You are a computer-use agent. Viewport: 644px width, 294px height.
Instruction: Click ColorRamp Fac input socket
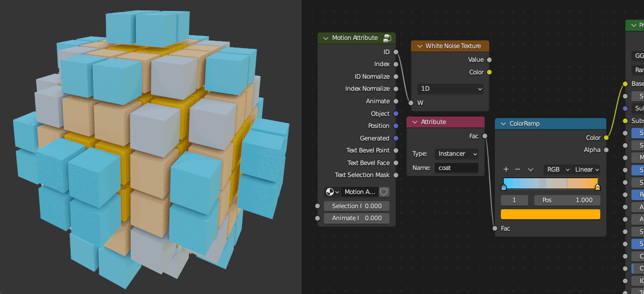pyautogui.click(x=495, y=228)
